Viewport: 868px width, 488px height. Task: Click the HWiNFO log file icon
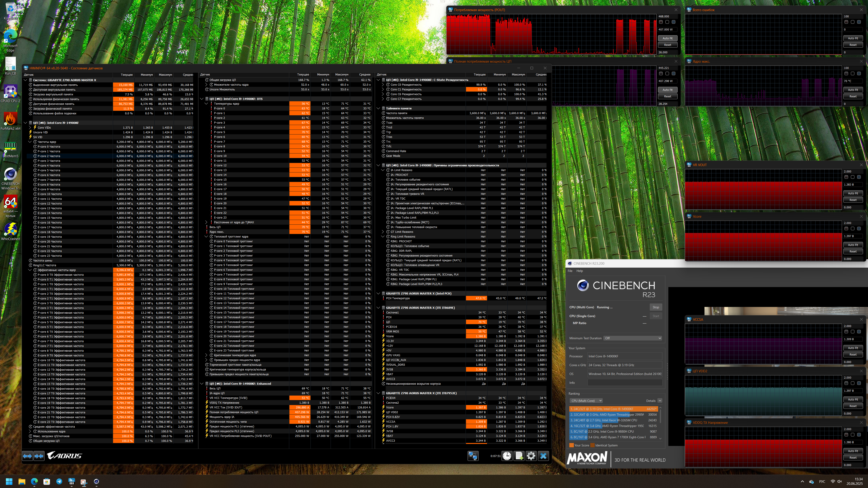point(519,456)
